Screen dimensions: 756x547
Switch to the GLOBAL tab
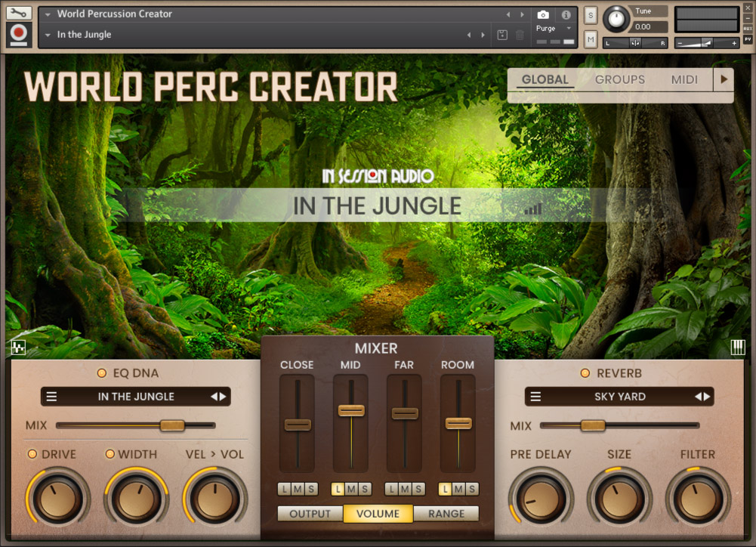[x=545, y=79]
